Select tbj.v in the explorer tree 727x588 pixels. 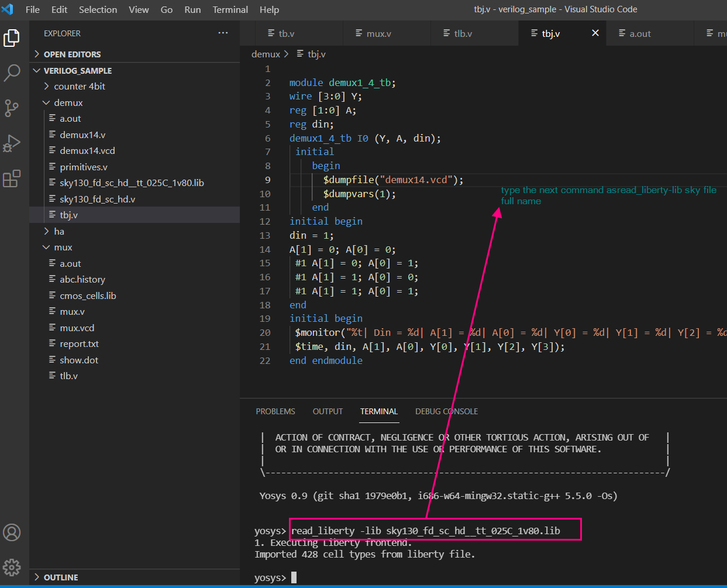tap(135, 215)
